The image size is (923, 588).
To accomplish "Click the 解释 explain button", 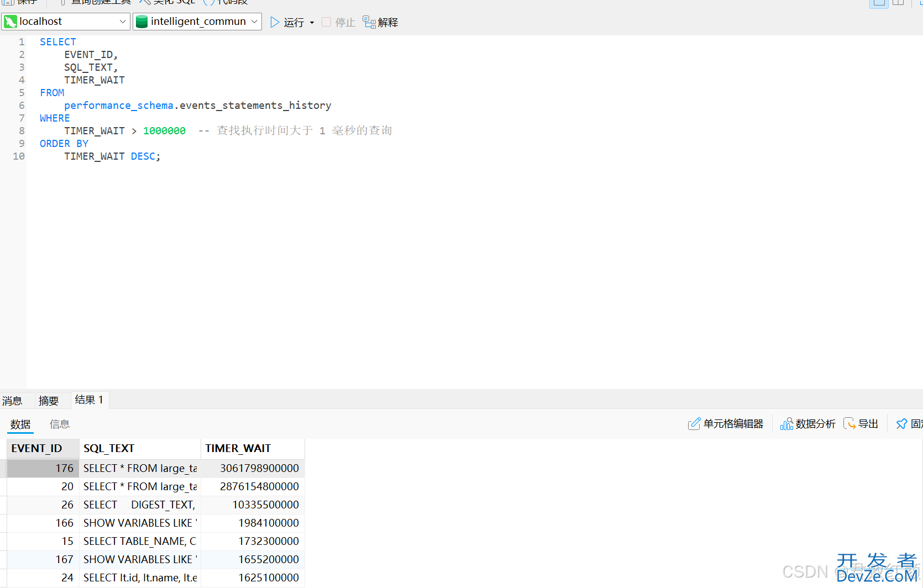I will tap(380, 22).
